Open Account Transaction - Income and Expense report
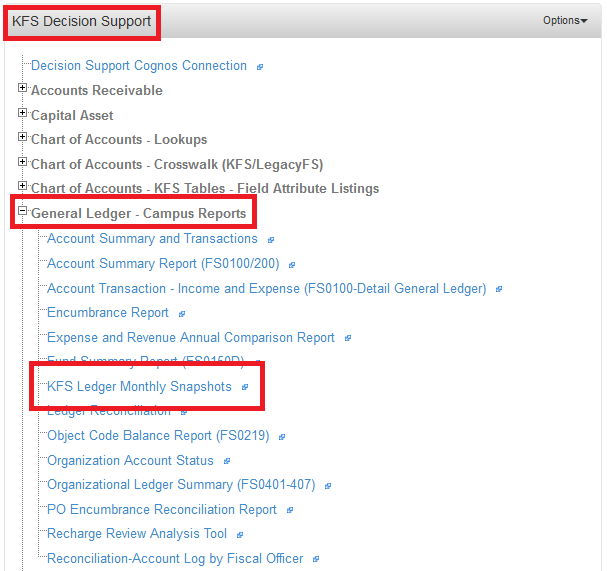 tap(266, 288)
